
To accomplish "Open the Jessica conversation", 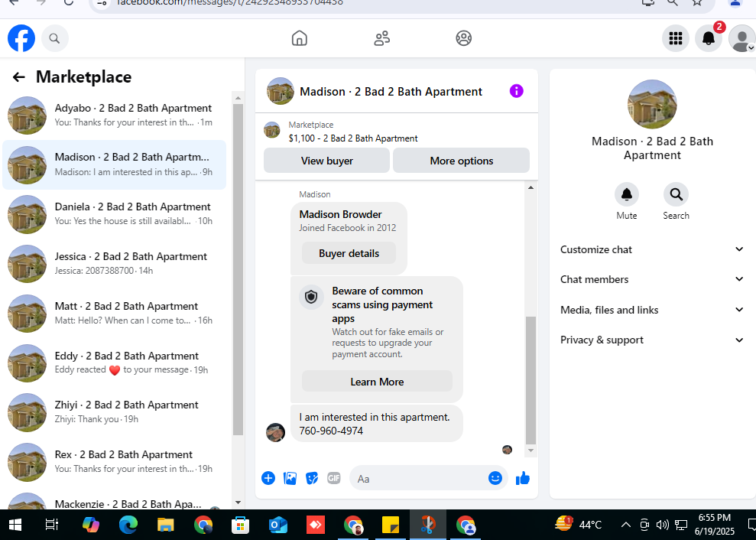I will (x=114, y=263).
